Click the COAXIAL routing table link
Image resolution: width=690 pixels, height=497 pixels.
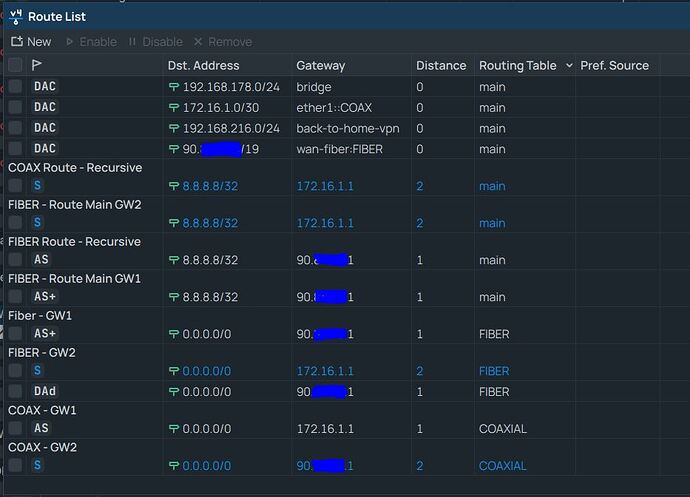503,466
